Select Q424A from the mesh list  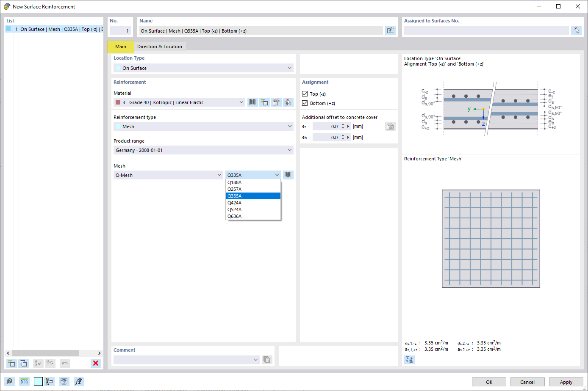pyautogui.click(x=253, y=203)
